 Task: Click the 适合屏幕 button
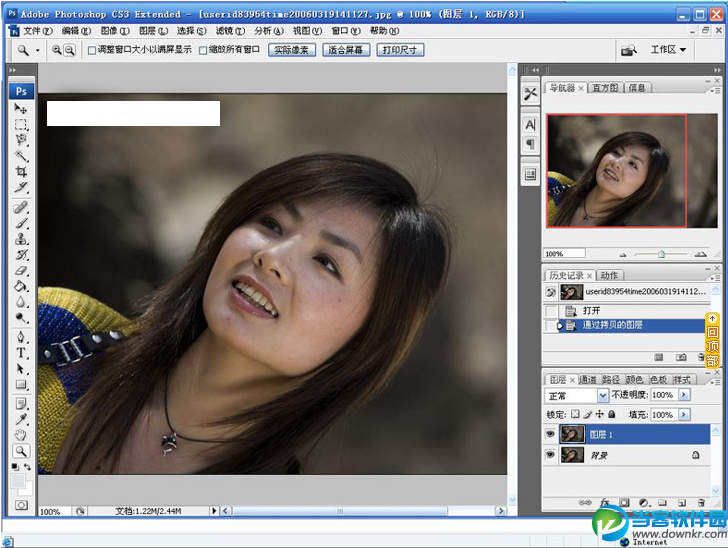click(x=346, y=50)
